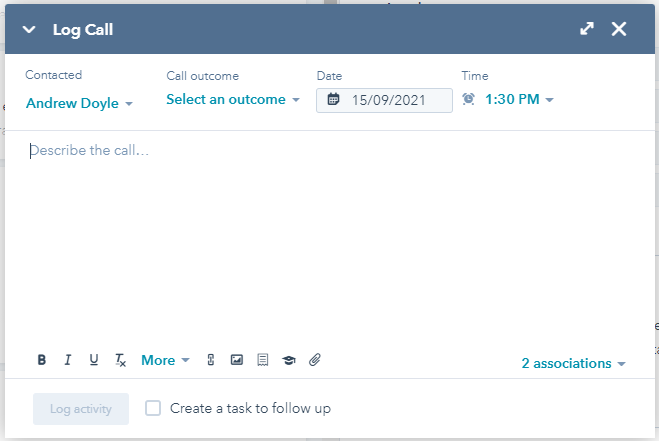The height and width of the screenshot is (441, 659).
Task: Click the Log activity button
Action: pos(81,409)
